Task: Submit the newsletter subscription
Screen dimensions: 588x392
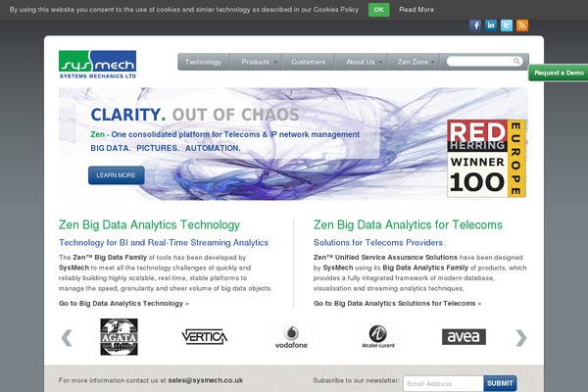Action: [500, 383]
